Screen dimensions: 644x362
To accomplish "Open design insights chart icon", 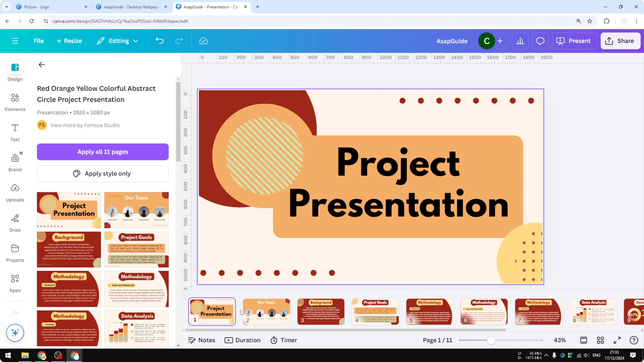I will coord(520,41).
